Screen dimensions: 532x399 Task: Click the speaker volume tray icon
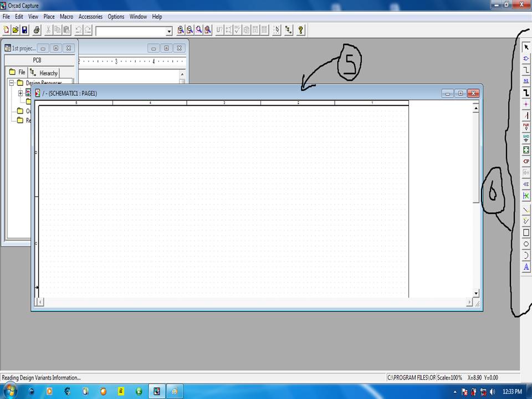pos(493,392)
